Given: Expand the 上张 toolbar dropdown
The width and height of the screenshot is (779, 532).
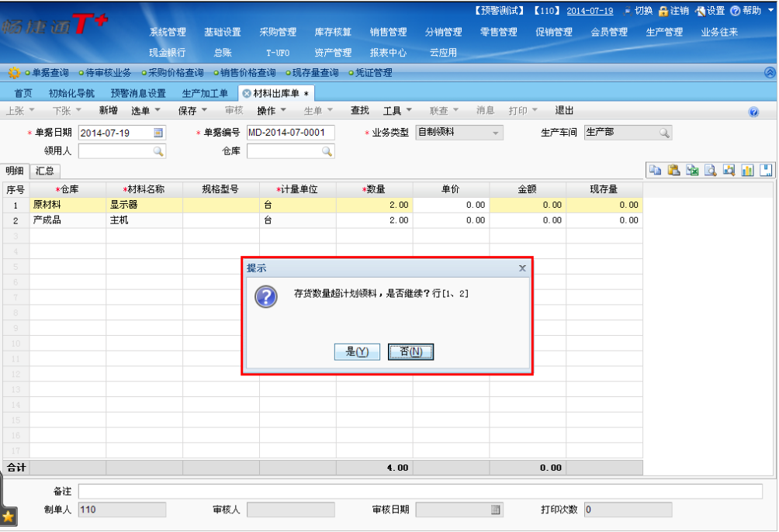Looking at the screenshot, I should [x=32, y=110].
